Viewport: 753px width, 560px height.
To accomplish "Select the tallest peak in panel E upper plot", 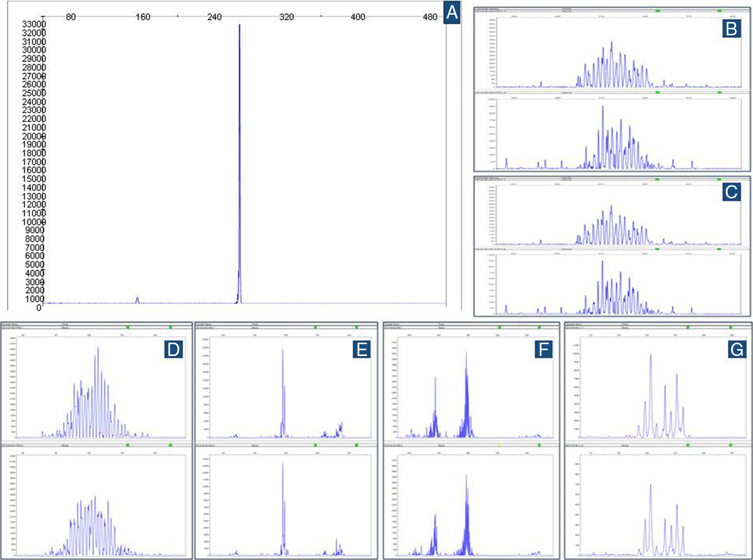I will pos(283,350).
